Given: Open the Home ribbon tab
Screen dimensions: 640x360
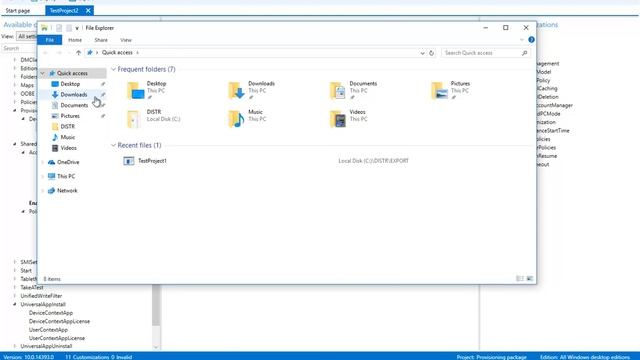Looking at the screenshot, I should (75, 40).
